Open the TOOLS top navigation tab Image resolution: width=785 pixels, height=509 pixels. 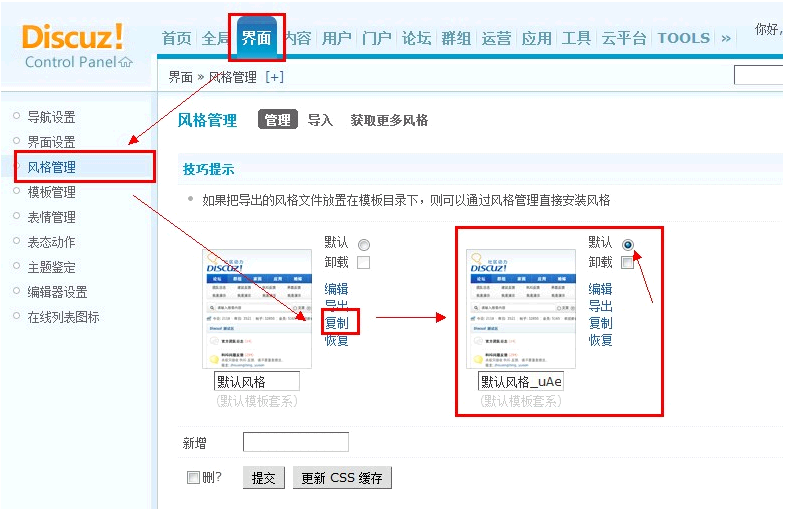tap(684, 38)
